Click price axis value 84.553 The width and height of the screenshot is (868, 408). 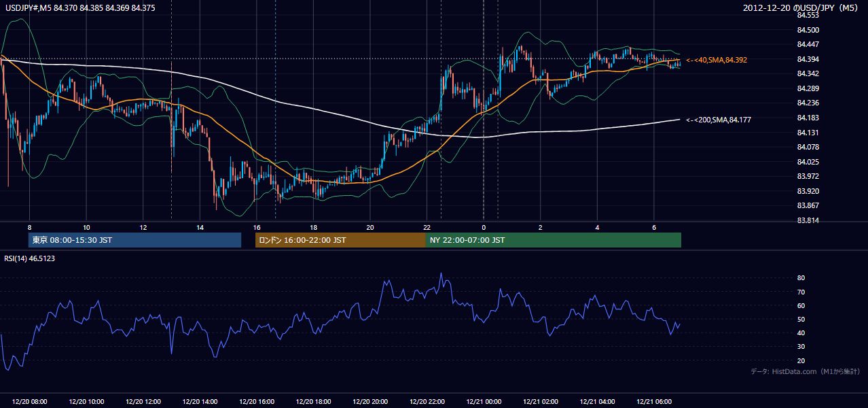pyautogui.click(x=809, y=15)
